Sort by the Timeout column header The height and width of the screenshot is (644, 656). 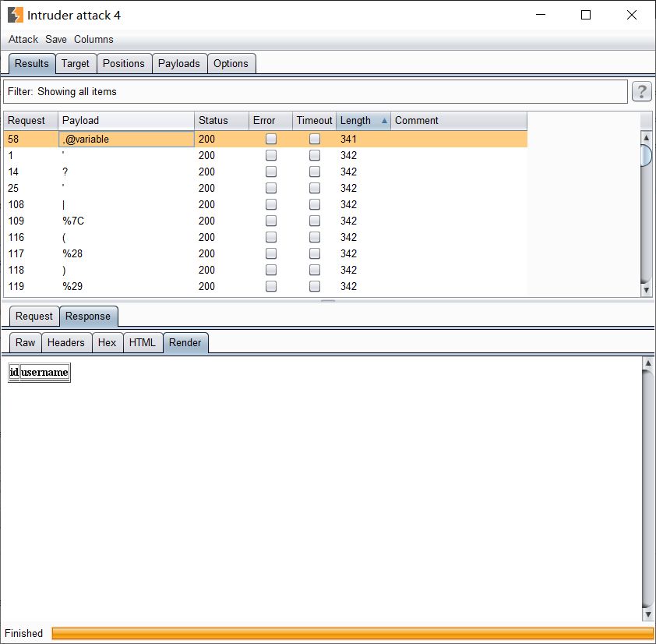tap(314, 121)
